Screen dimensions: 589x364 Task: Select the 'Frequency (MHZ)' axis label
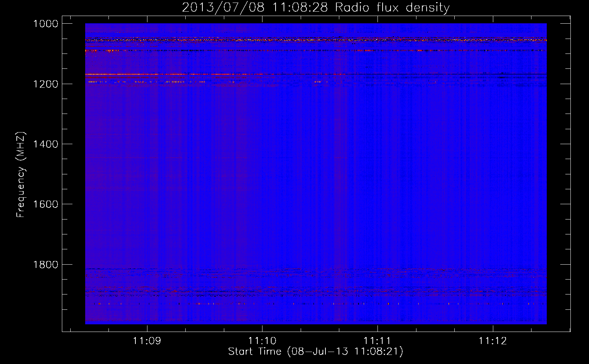[x=21, y=175]
